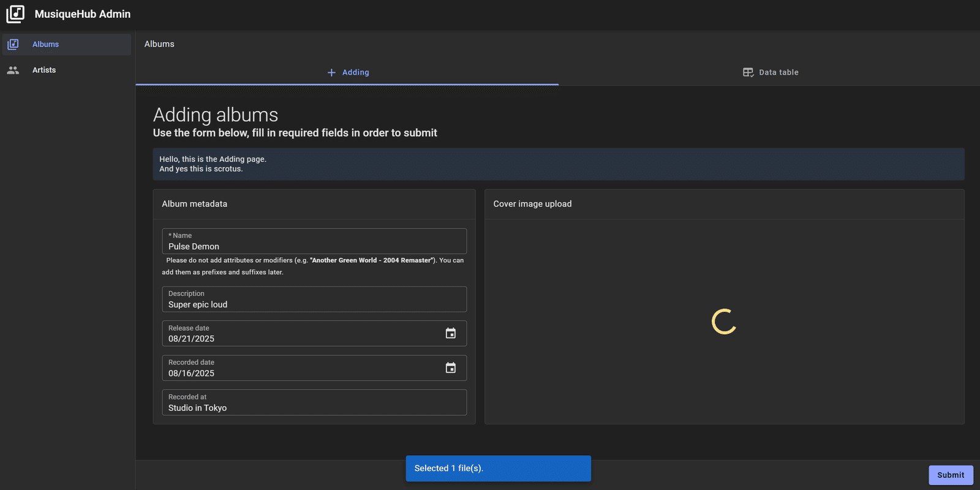Click the 'Hello, this is the Adding page.' text

pos(213,159)
